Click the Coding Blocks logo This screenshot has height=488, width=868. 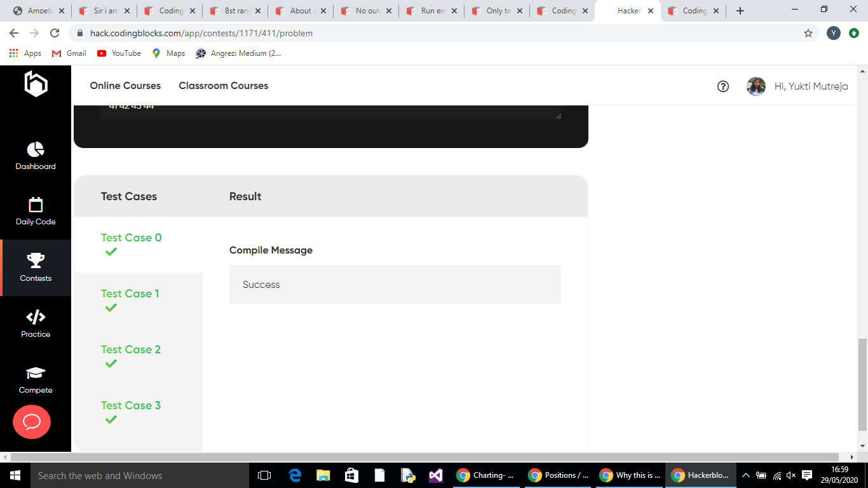pyautogui.click(x=36, y=84)
